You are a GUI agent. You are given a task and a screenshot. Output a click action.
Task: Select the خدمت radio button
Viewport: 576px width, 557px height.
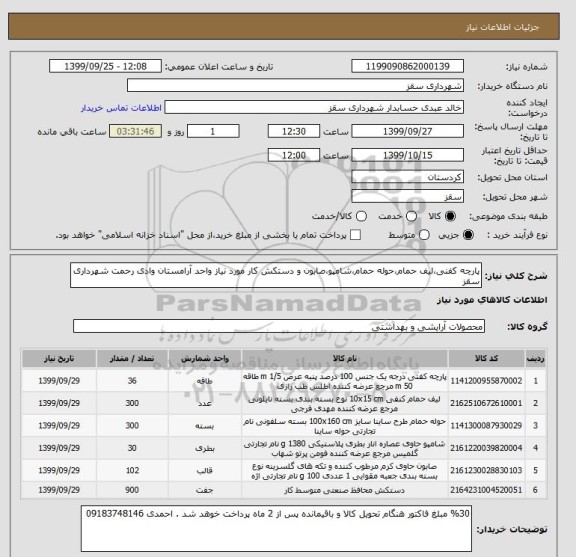click(411, 216)
